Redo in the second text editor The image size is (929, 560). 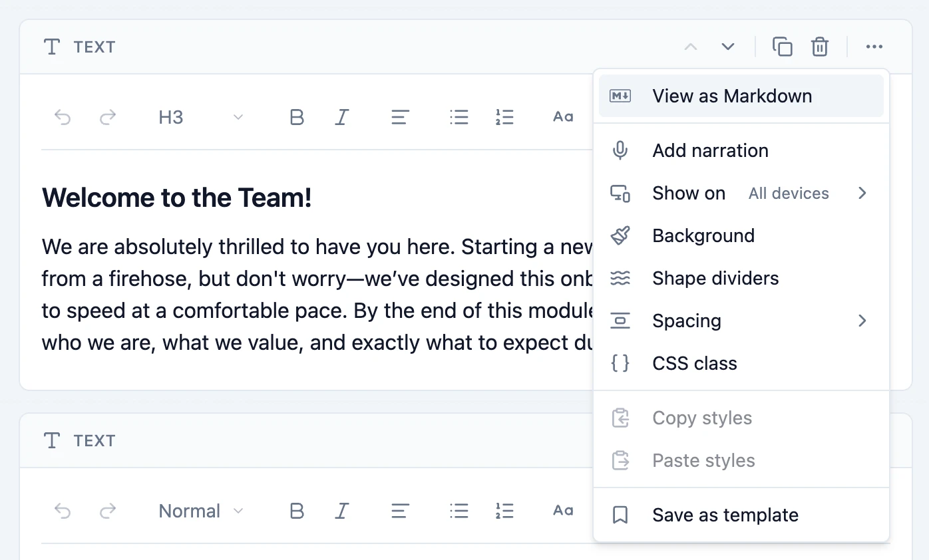point(108,511)
